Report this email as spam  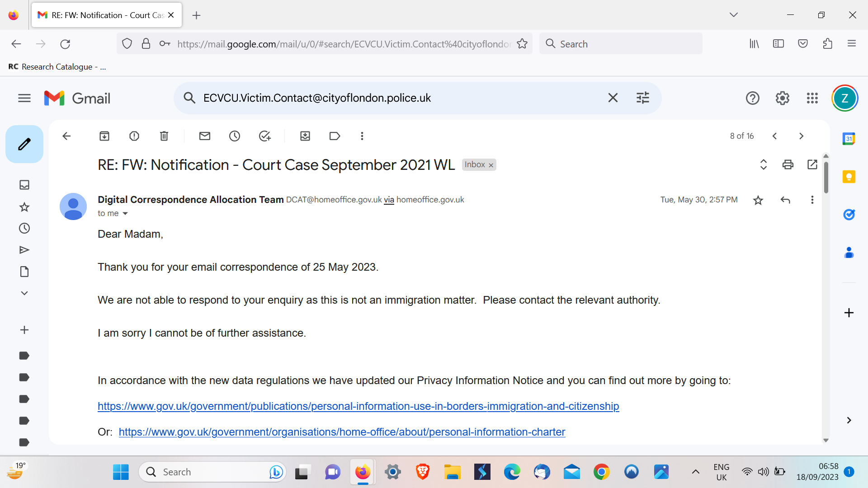point(134,136)
